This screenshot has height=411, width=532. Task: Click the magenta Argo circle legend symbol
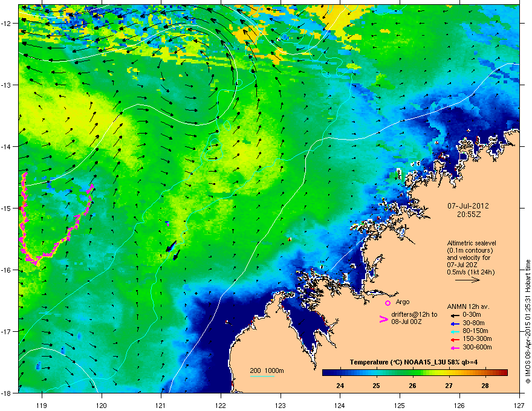coord(388,303)
